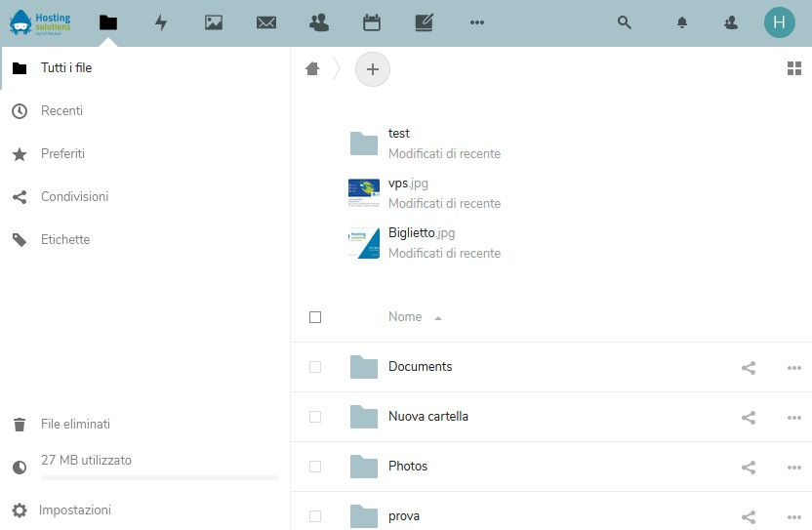Open the vps.jpg thumbnail

click(x=364, y=193)
